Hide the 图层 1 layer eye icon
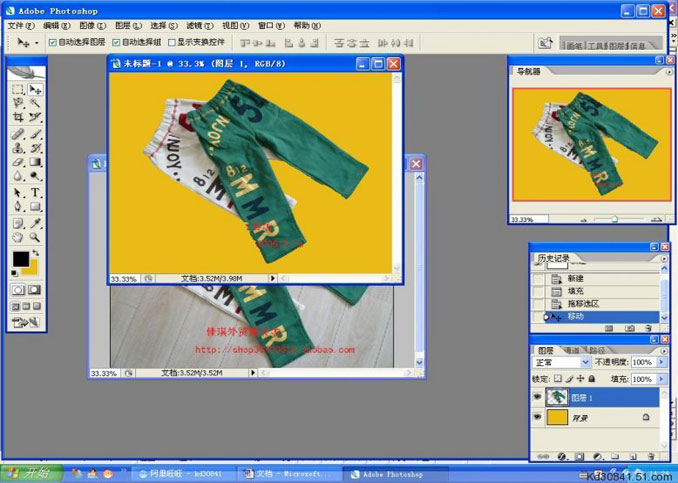This screenshot has width=678, height=483. (537, 397)
